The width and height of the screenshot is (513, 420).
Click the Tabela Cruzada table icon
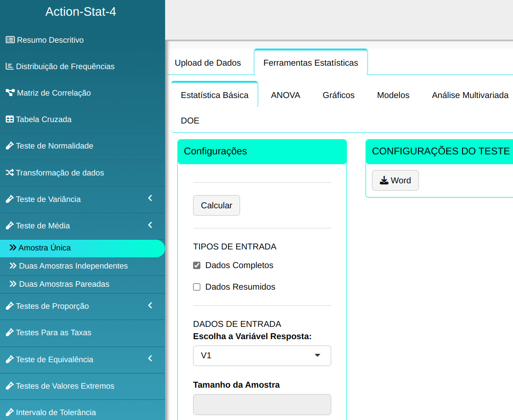coord(9,119)
